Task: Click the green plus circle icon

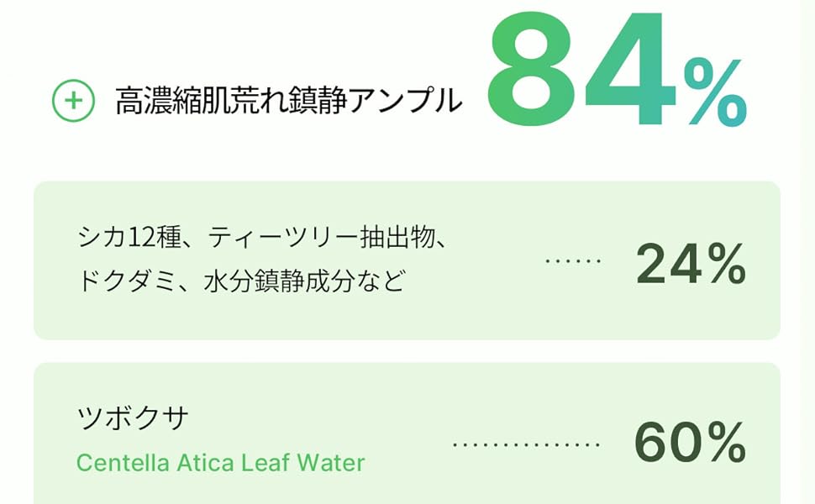Action: pyautogui.click(x=73, y=101)
